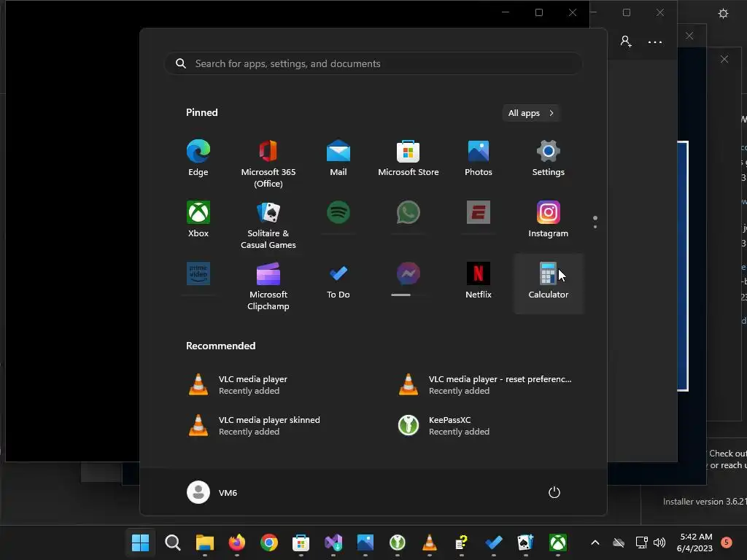Open Microsoft Store from the Pinned section
The height and width of the screenshot is (560, 747).
(409, 158)
